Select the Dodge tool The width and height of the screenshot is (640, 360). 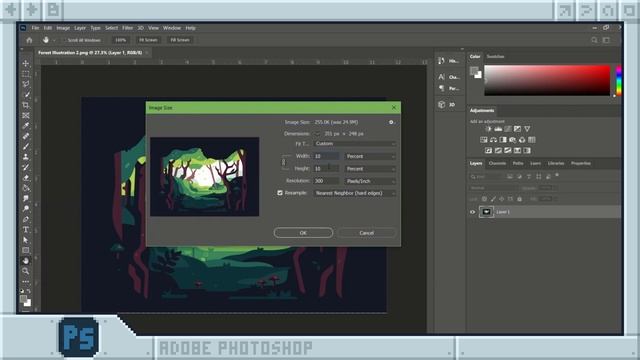tap(26, 209)
